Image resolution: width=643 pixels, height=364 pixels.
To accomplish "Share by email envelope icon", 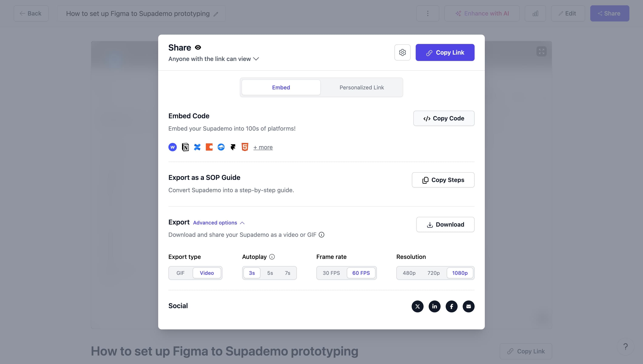I will click(x=469, y=306).
